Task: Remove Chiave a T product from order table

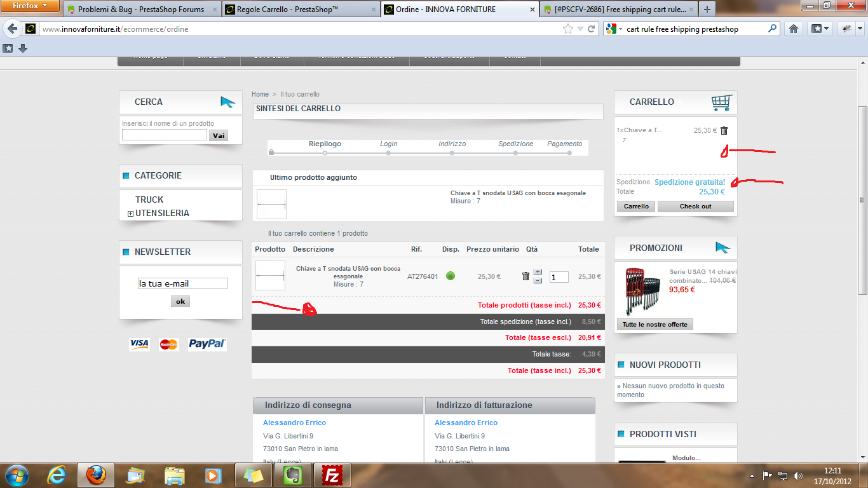Action: [526, 276]
